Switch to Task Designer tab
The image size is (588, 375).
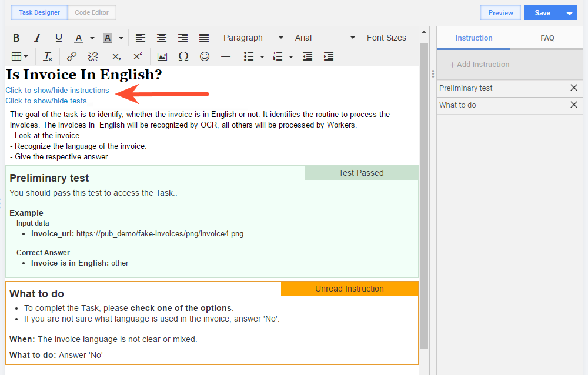click(x=39, y=12)
